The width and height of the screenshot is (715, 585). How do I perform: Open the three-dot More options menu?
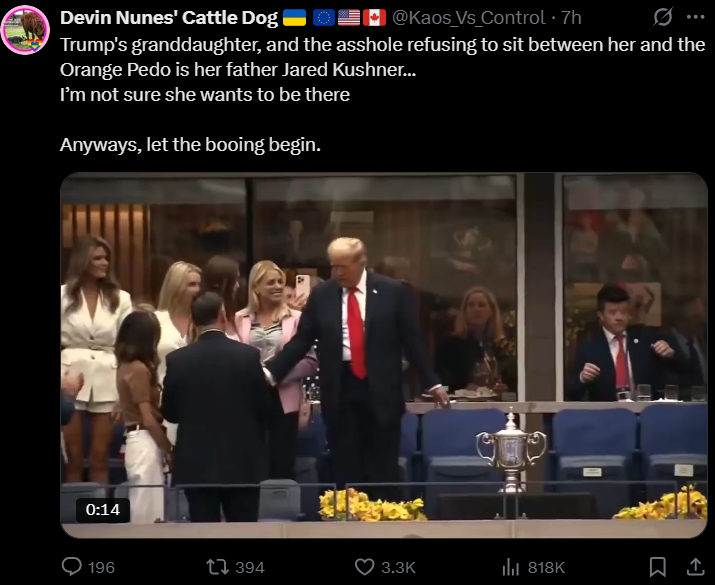695,17
